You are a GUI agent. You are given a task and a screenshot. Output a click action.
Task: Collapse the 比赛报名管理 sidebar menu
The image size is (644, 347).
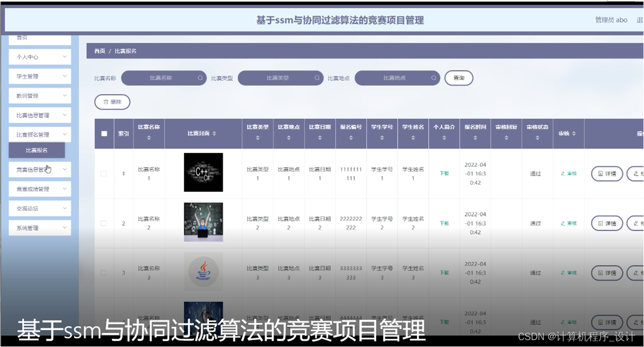(40, 135)
